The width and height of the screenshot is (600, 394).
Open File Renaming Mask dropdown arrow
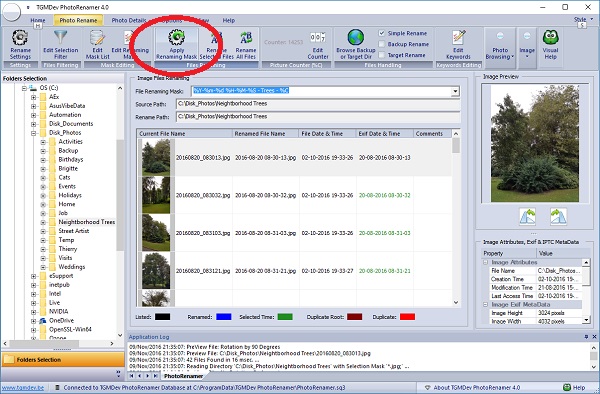click(455, 91)
